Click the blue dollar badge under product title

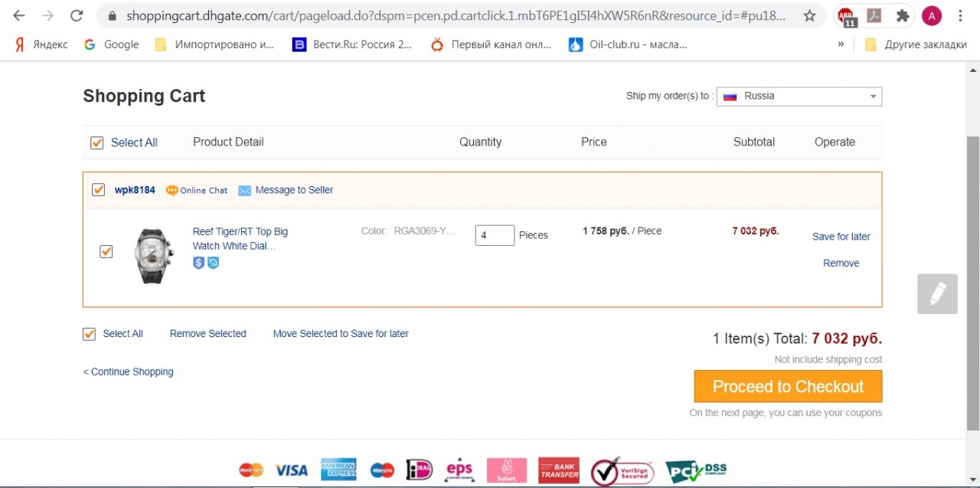[198, 263]
